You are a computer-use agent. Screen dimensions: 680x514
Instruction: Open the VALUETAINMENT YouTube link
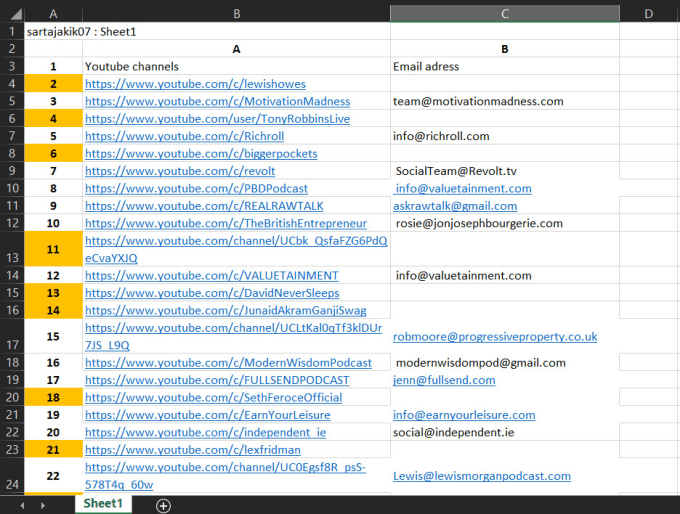click(212, 276)
